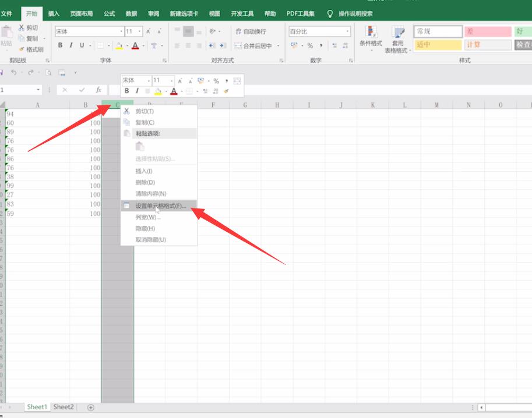Open the 条件格式 conditional formatting dropdown
The image size is (532, 418).
371,40
